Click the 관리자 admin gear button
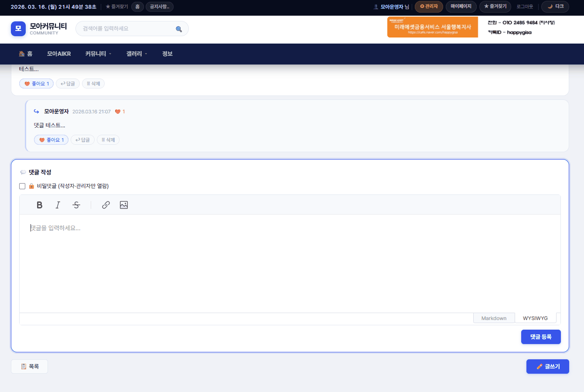This screenshot has height=392, width=584. click(x=429, y=7)
